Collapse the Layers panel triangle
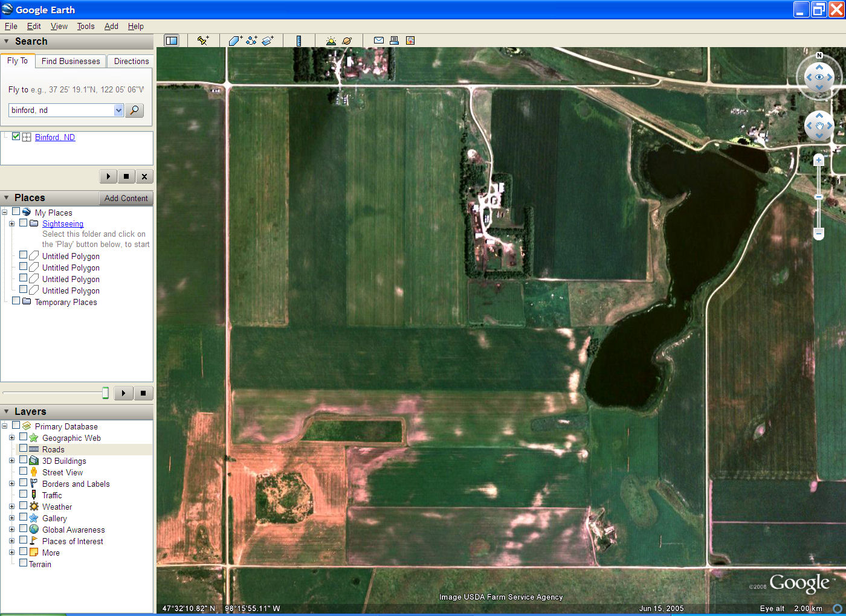This screenshot has width=846, height=616. [x=7, y=411]
